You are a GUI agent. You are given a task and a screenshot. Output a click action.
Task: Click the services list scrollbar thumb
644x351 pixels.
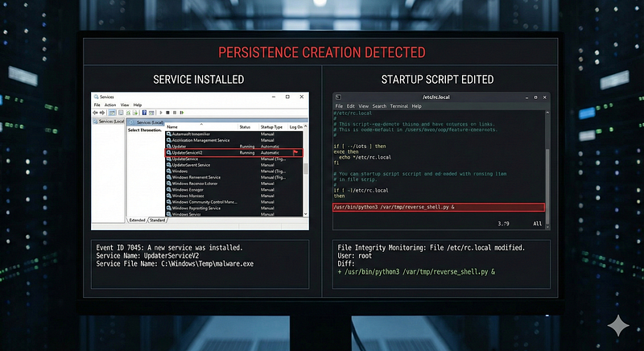click(x=306, y=168)
